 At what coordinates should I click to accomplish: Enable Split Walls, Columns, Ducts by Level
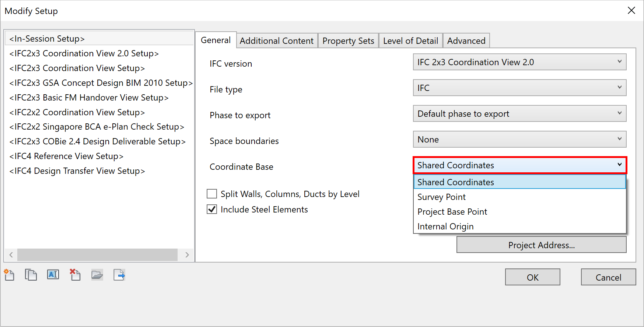[212, 194]
